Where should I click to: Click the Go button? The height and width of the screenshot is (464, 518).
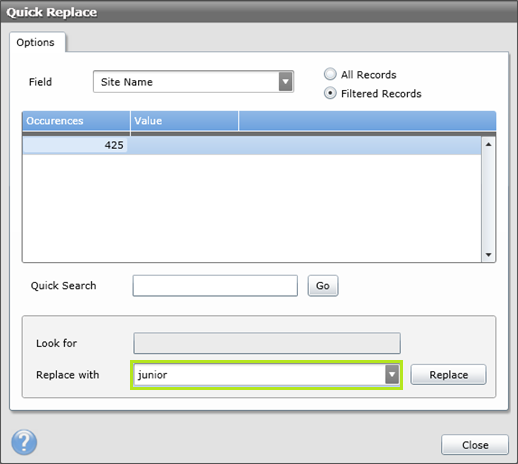click(x=323, y=286)
